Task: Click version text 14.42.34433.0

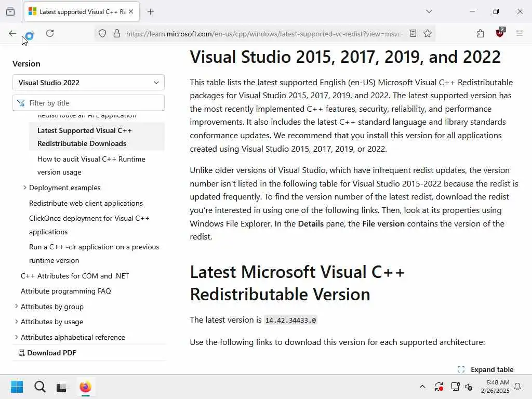Action: coord(291,320)
